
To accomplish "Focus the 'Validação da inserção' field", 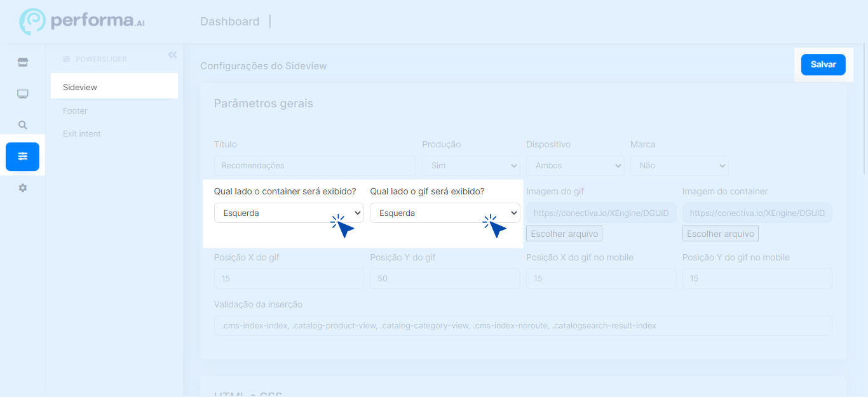I will (522, 326).
